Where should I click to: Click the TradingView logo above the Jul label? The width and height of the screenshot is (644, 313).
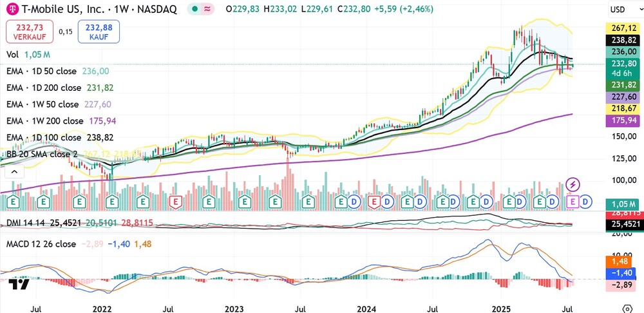coord(19,284)
